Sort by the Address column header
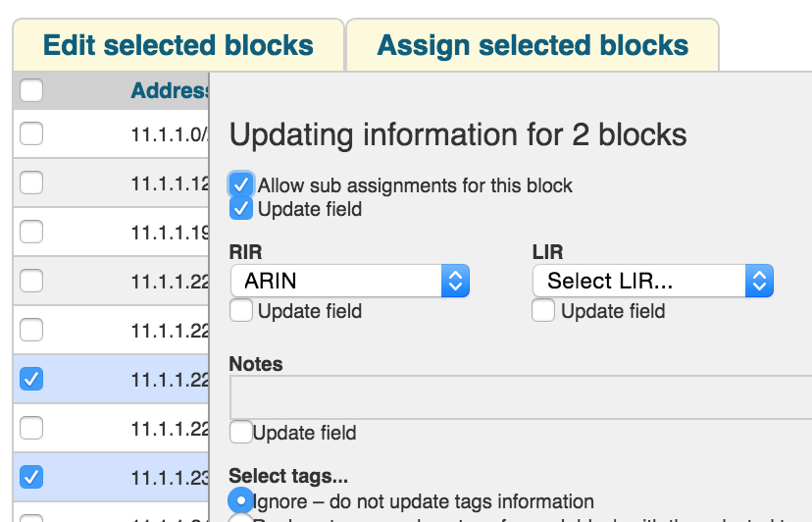The image size is (812, 522). (170, 91)
